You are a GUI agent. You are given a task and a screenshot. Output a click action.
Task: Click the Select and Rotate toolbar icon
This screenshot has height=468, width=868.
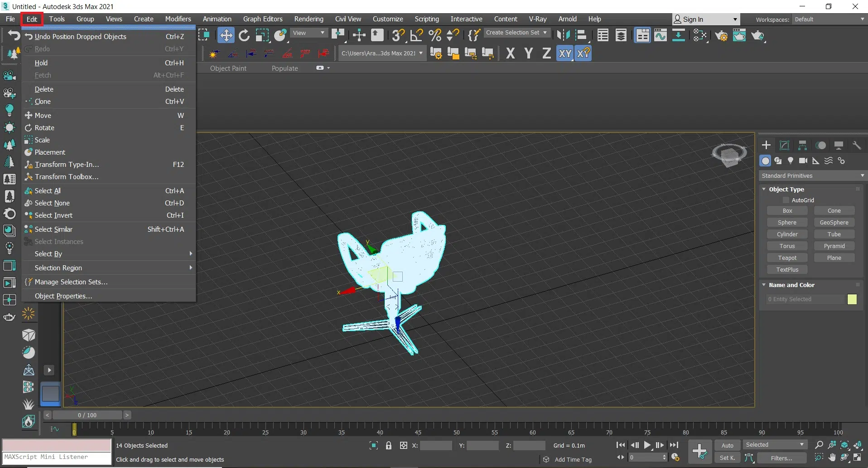pos(244,35)
